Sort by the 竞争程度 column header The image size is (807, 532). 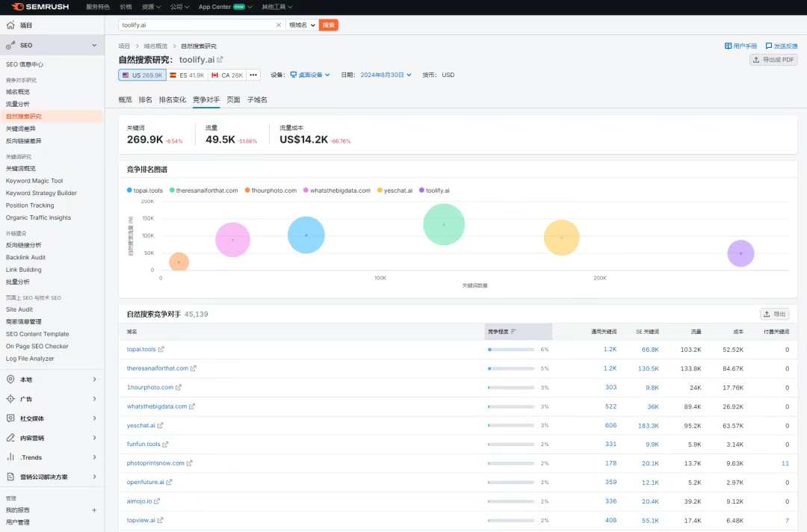click(x=519, y=332)
